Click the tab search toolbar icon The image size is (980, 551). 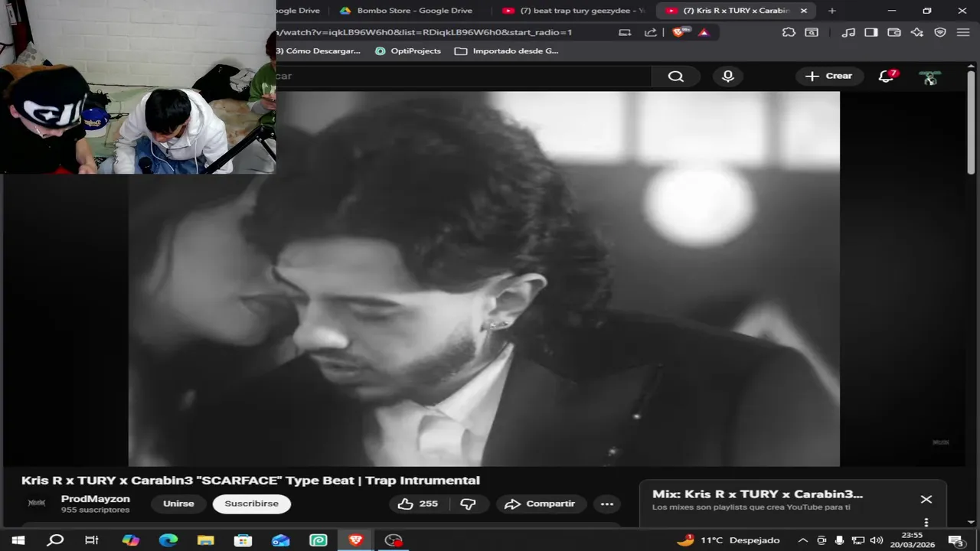[x=812, y=32]
